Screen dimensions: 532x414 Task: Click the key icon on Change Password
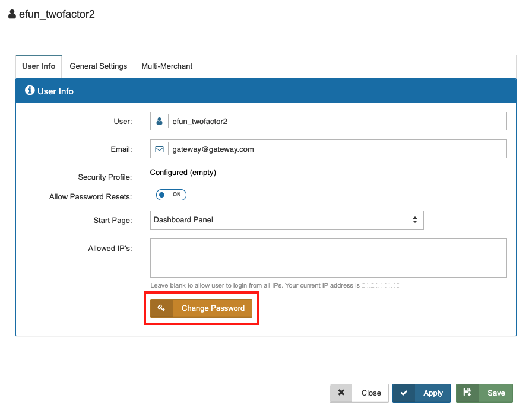point(161,308)
